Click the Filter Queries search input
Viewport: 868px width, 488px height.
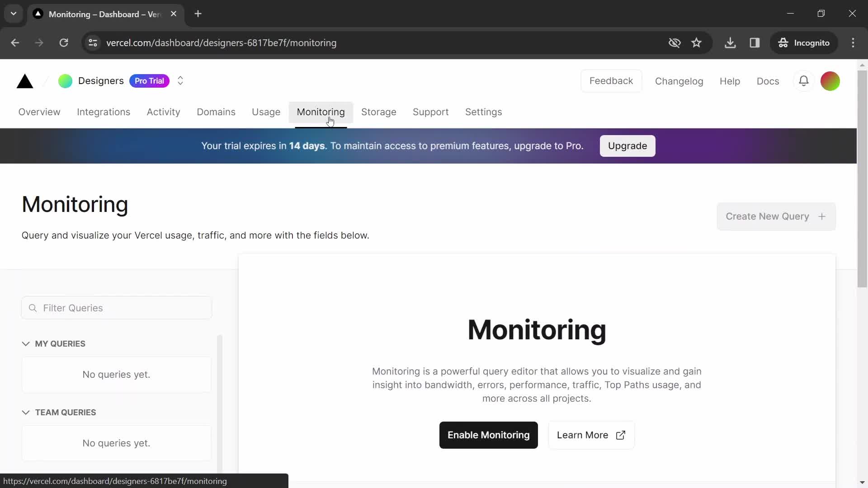tap(117, 308)
